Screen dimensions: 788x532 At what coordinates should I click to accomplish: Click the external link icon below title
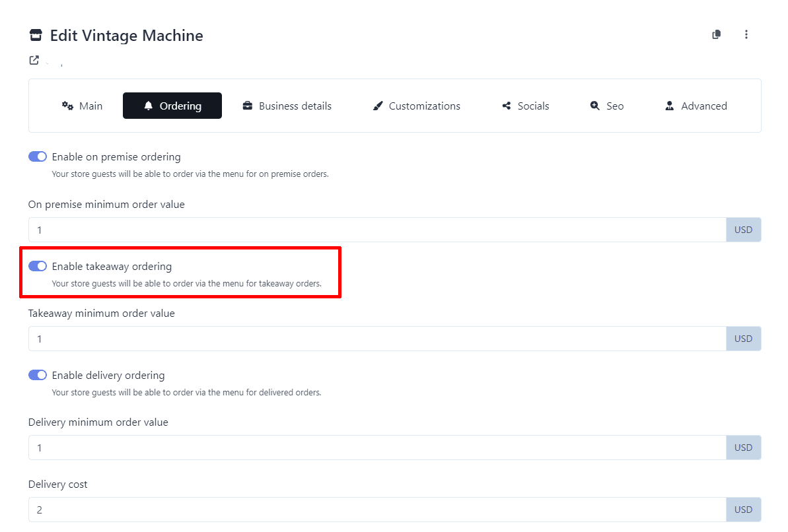coord(34,60)
